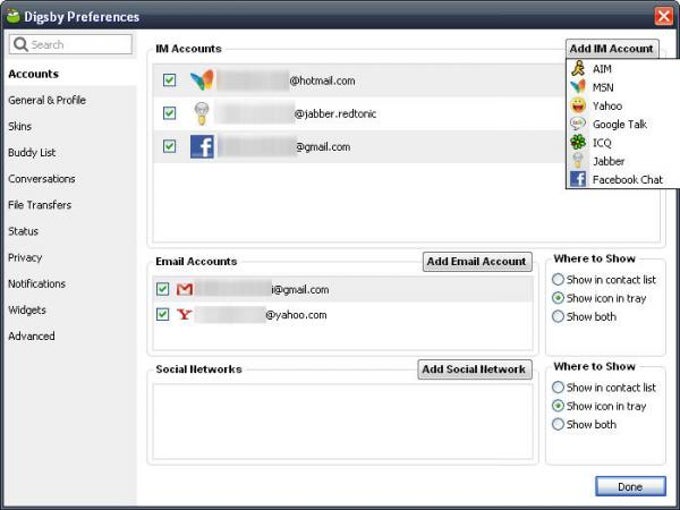Screen dimensions: 680x510
Task: Click the search magnifier icon
Action: click(x=20, y=44)
